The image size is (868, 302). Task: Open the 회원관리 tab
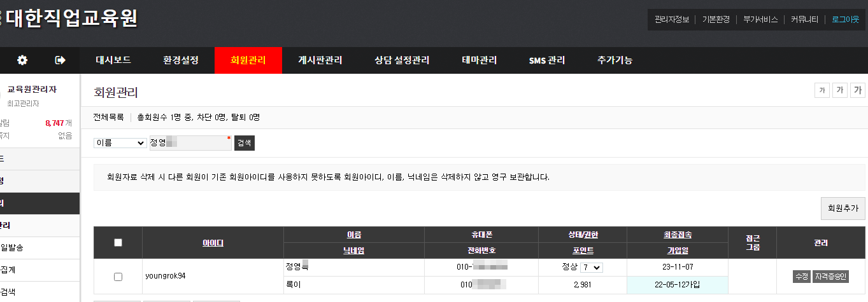coord(248,60)
